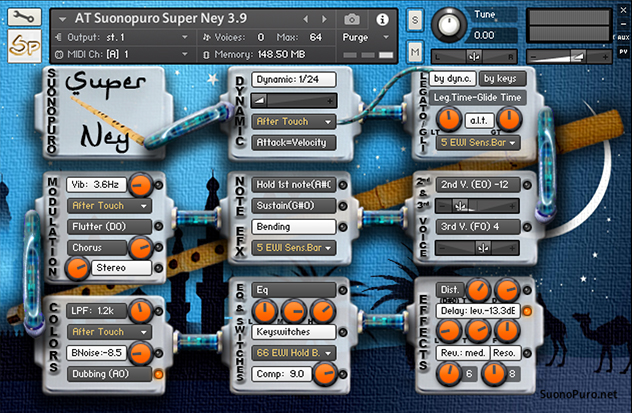The height and width of the screenshot is (413, 632).
Task: Toggle the Sustain(G#0) LED
Action: coord(343,206)
